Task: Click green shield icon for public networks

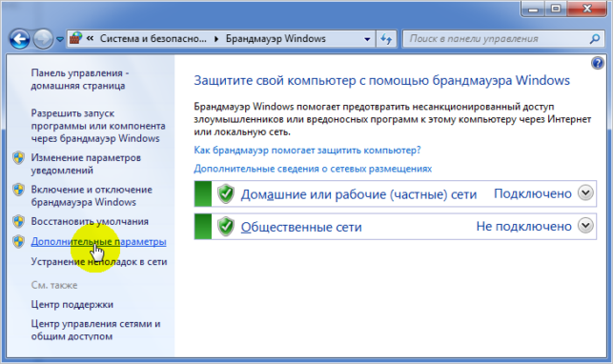Action: click(x=226, y=227)
